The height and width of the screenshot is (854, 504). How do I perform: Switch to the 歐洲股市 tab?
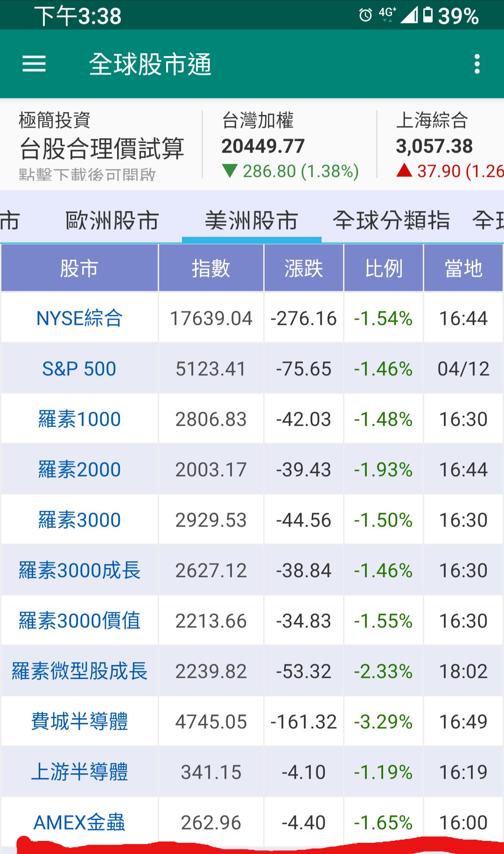(112, 220)
